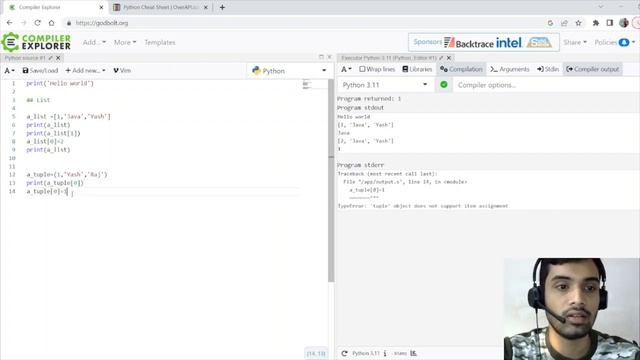Click the green compilation status icon
The image size is (640, 360).
[x=444, y=84]
